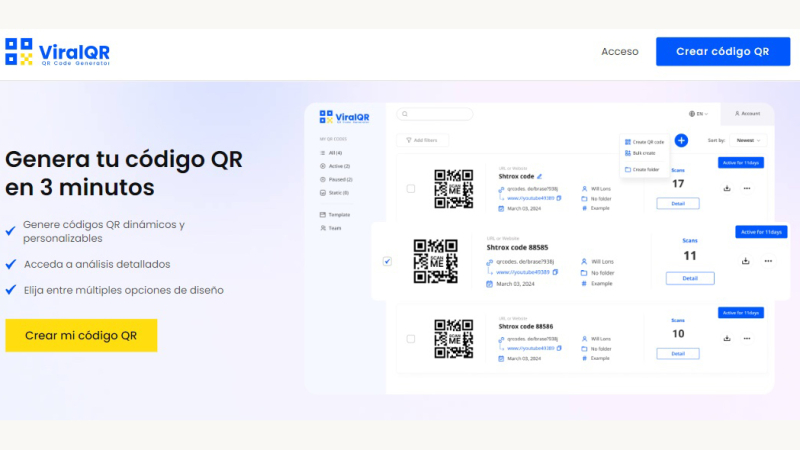
Task: Open the three-dots menu in the 11-scans row
Action: tap(768, 261)
